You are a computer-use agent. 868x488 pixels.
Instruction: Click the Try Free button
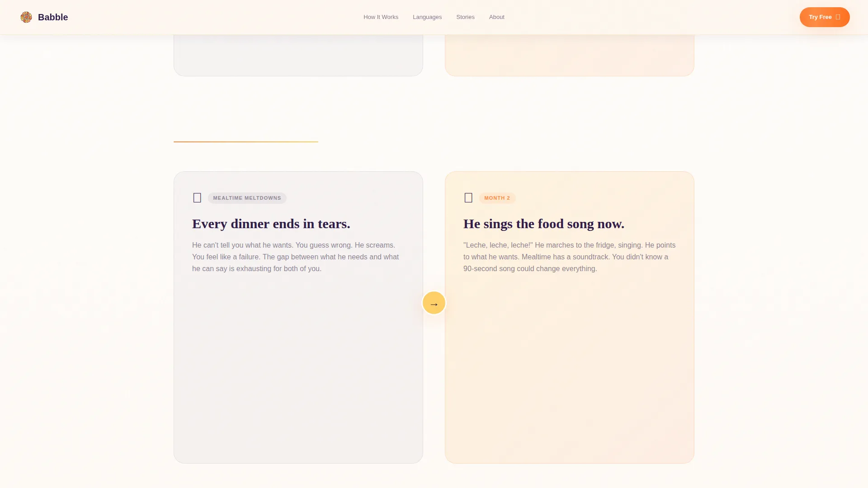pyautogui.click(x=825, y=17)
